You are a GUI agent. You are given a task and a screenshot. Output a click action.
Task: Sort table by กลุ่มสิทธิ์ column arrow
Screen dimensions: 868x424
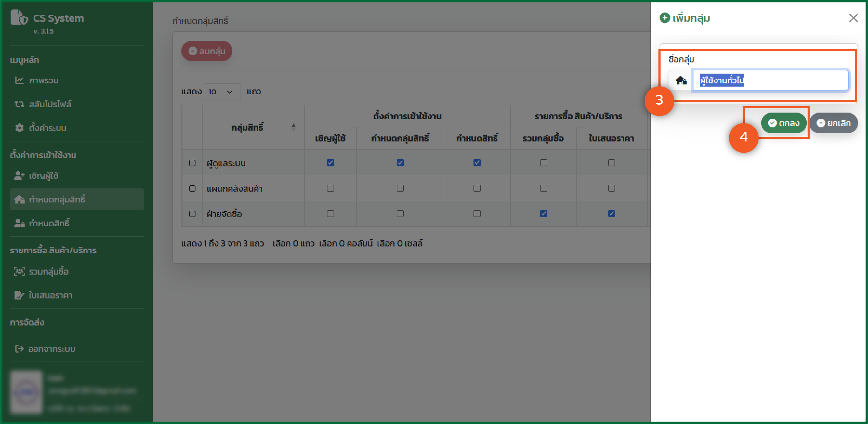point(293,127)
